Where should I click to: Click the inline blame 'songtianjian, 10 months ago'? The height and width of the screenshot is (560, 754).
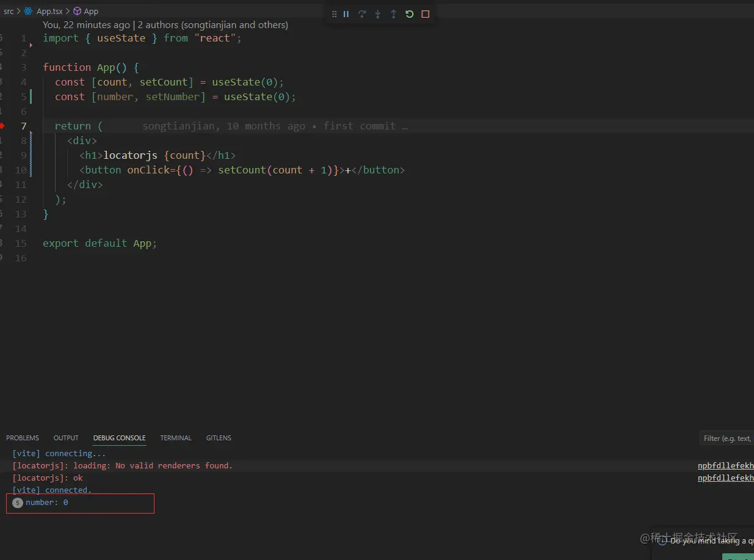(x=223, y=126)
